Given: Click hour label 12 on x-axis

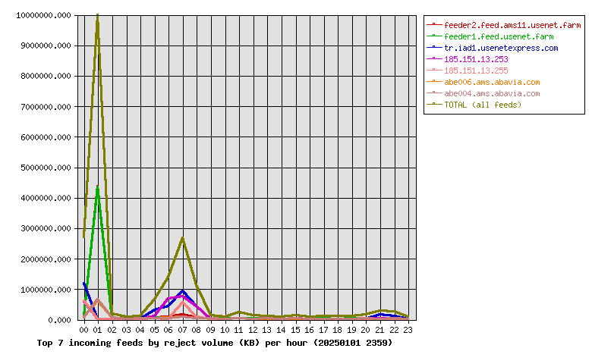Looking at the screenshot, I should [x=253, y=330].
